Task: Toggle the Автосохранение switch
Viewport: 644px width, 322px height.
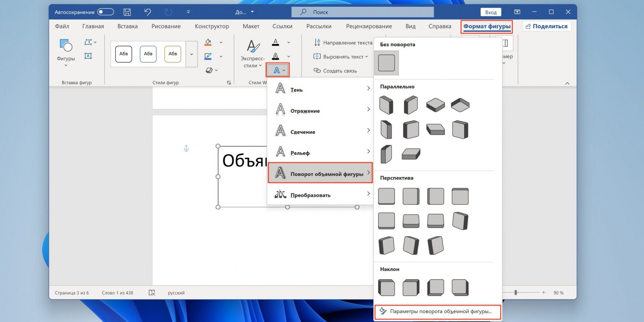Action: (106, 12)
